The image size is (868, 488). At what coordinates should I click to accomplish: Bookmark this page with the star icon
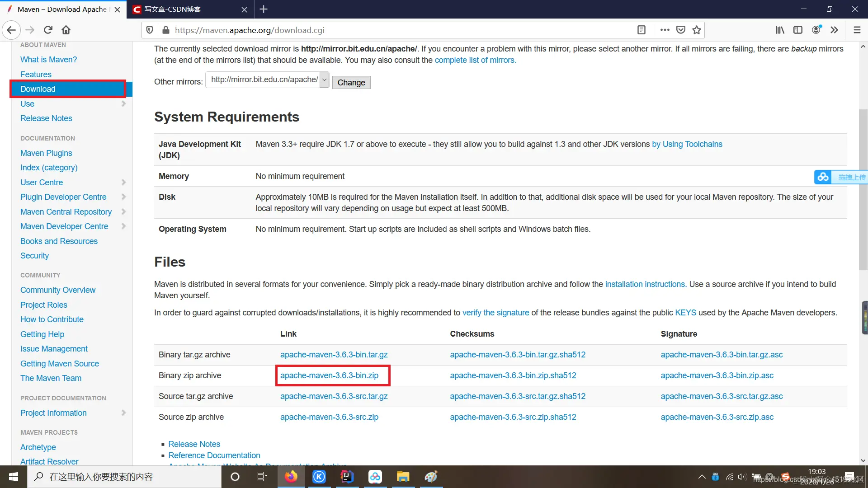tap(697, 30)
